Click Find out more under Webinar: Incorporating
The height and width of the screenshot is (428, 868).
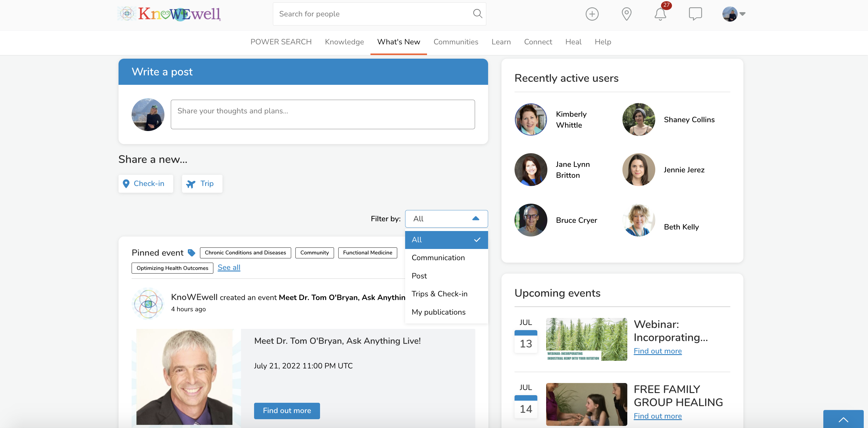point(657,351)
